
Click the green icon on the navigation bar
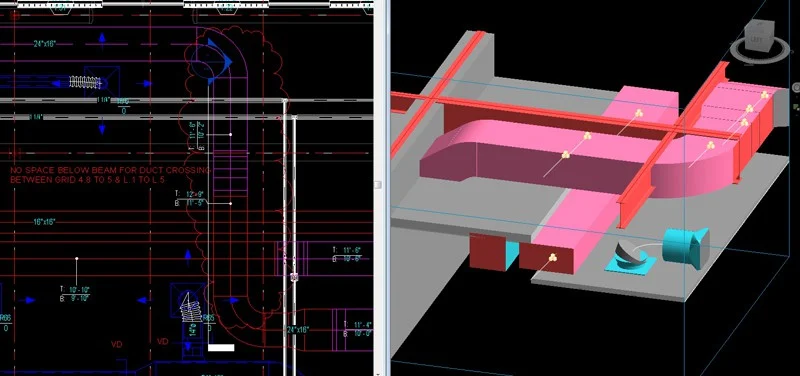pyautogui.click(x=796, y=107)
